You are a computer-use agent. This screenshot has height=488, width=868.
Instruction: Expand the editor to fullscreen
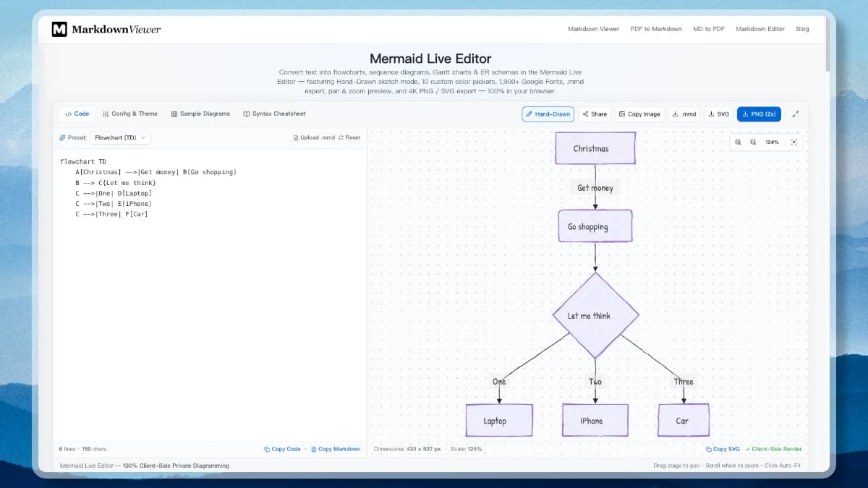click(796, 114)
